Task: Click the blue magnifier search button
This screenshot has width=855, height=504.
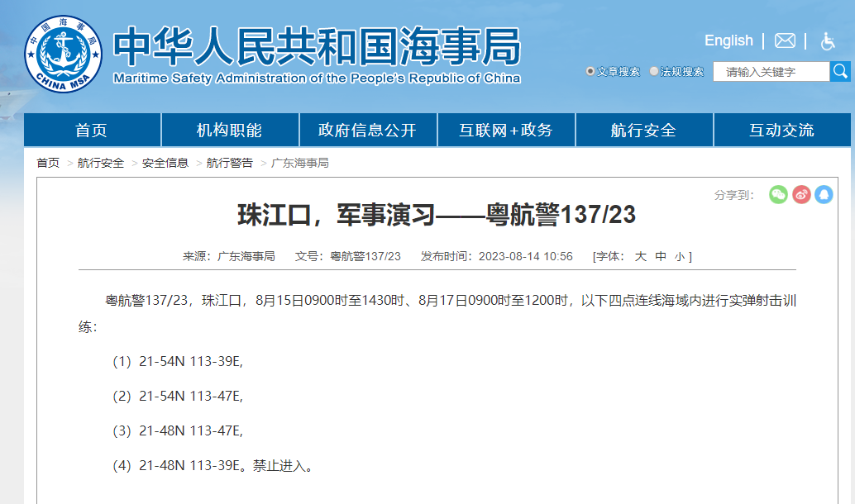Action: coord(840,71)
